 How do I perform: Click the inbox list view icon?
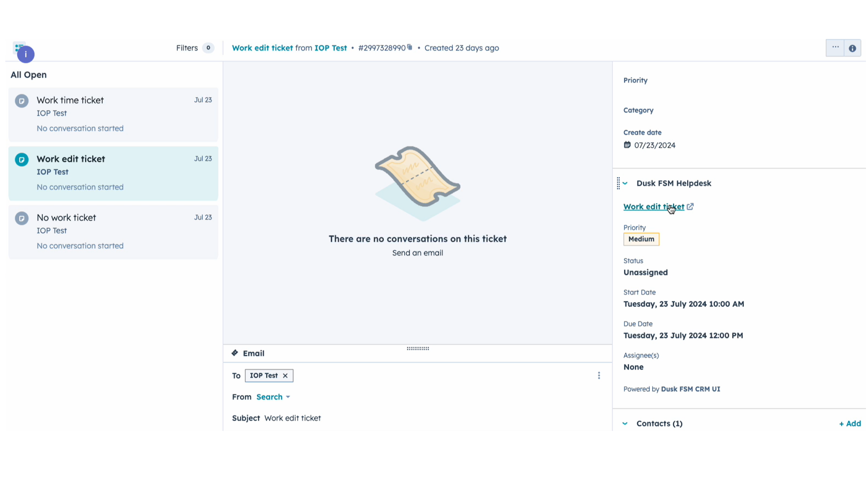tap(18, 46)
